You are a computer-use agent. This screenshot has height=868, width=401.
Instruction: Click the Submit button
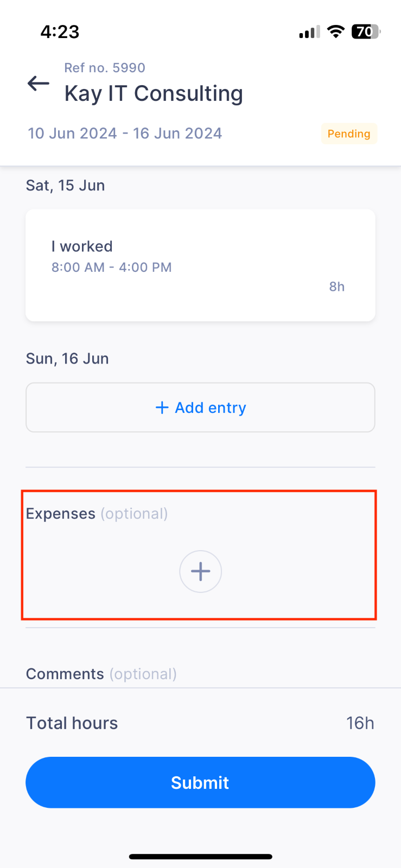[200, 782]
